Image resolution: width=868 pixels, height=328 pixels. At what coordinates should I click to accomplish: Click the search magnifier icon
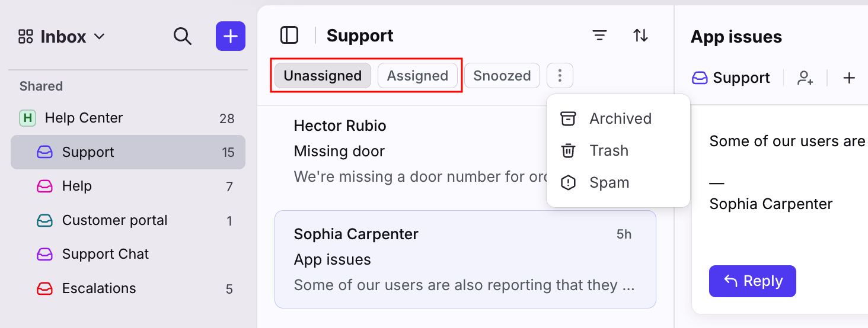pyautogui.click(x=183, y=37)
